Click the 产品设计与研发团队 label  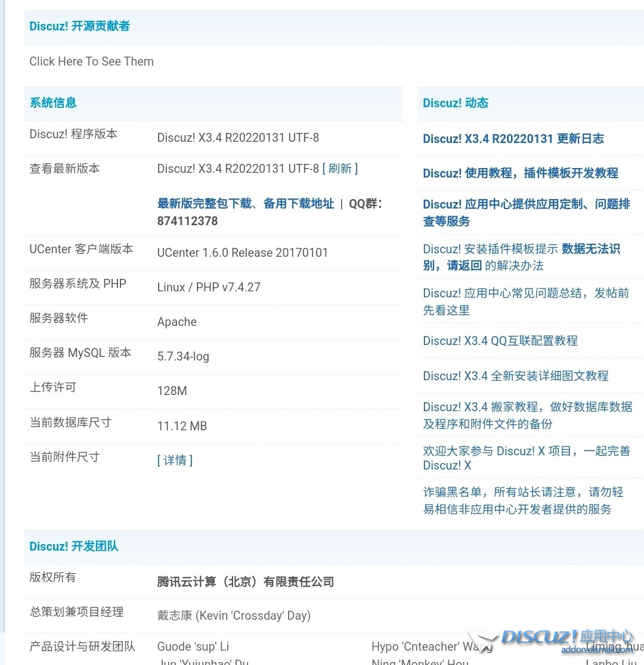[82, 647]
